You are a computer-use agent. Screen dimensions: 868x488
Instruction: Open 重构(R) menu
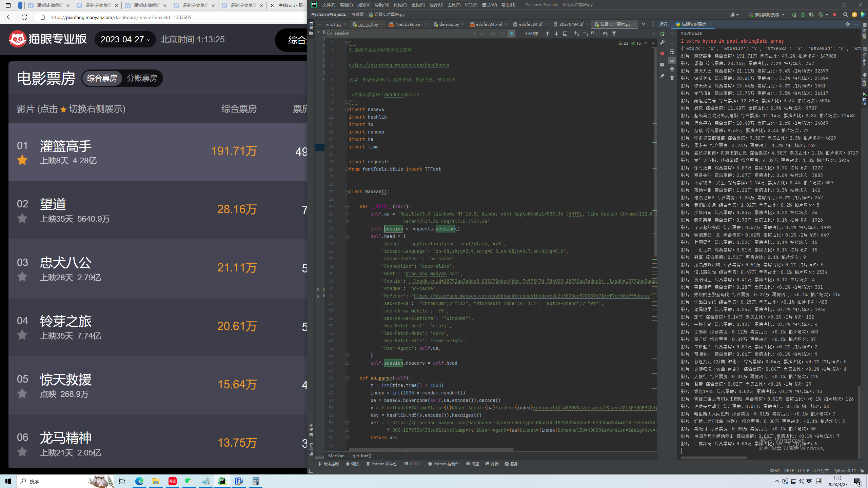(x=418, y=5)
